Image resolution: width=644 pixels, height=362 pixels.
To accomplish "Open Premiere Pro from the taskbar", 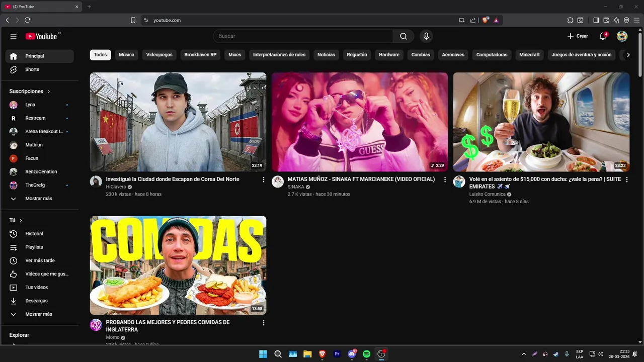I will [337, 354].
